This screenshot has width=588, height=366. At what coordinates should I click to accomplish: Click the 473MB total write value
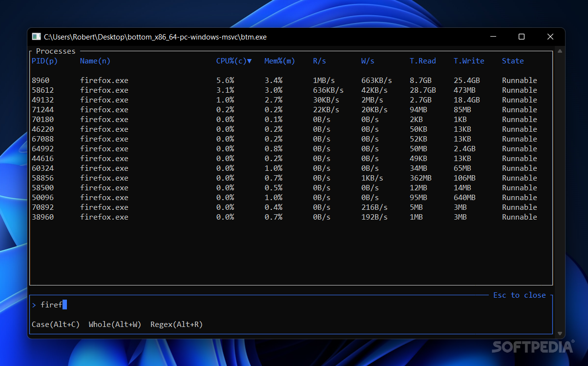pyautogui.click(x=464, y=90)
